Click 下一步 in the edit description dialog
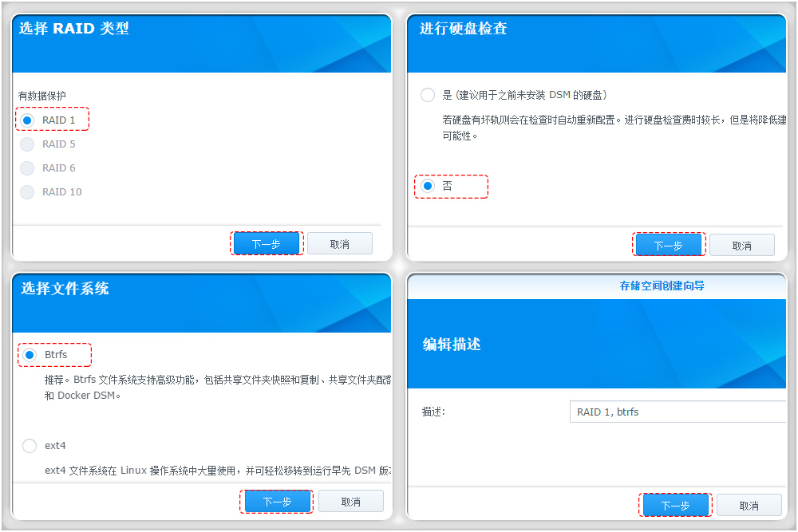This screenshot has height=532, width=798. coord(674,504)
